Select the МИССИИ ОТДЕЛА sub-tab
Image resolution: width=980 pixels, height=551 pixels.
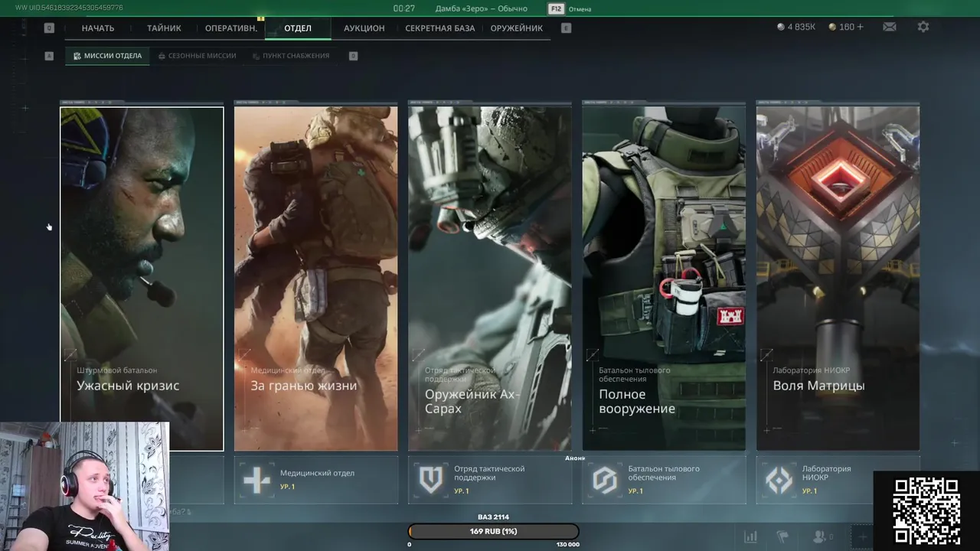pyautogui.click(x=107, y=56)
